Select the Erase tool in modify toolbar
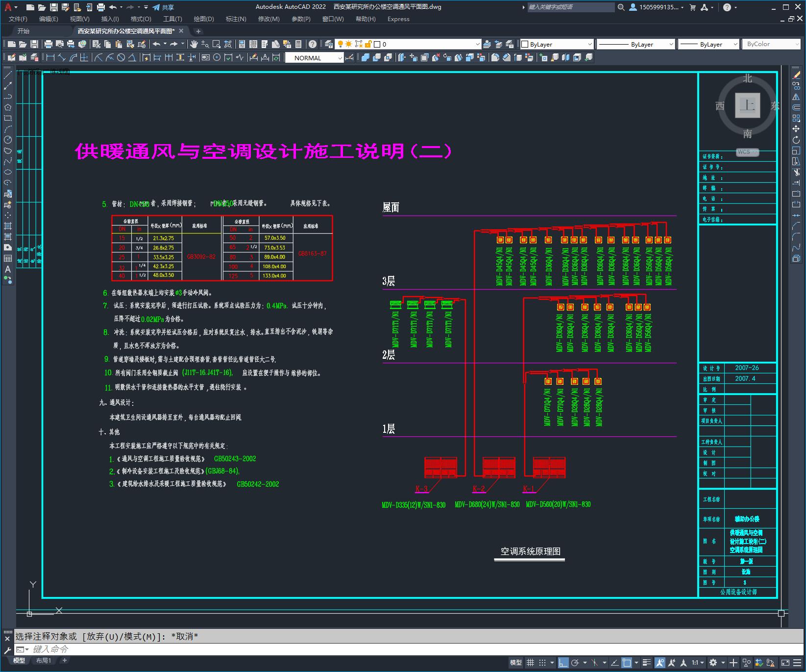The height and width of the screenshot is (672, 806). coord(796,75)
